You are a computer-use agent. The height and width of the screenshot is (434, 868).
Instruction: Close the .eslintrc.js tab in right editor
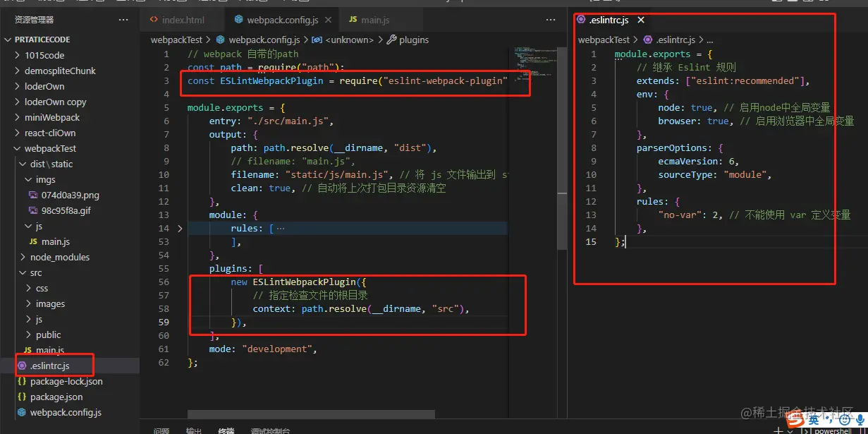641,20
